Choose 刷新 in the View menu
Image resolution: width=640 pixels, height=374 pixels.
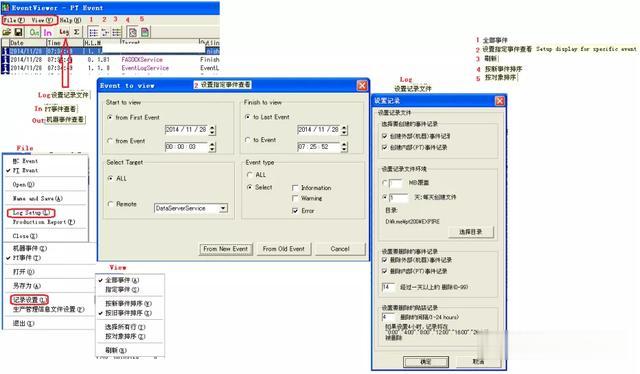[116, 350]
